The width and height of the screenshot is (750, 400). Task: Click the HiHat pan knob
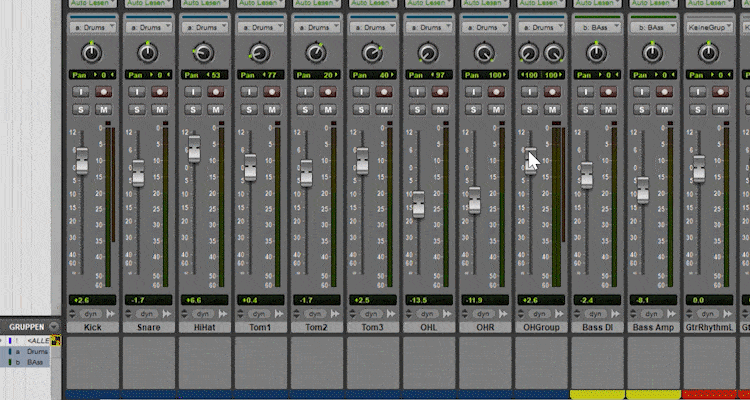tap(204, 53)
